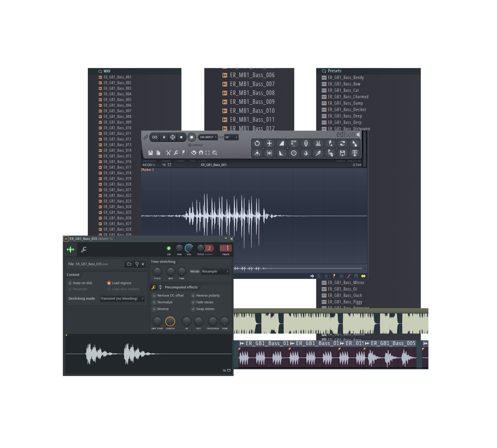Screen dimensions: 497x448
Task: Click the clock time-stretch tool in Edison
Action: click(x=294, y=153)
